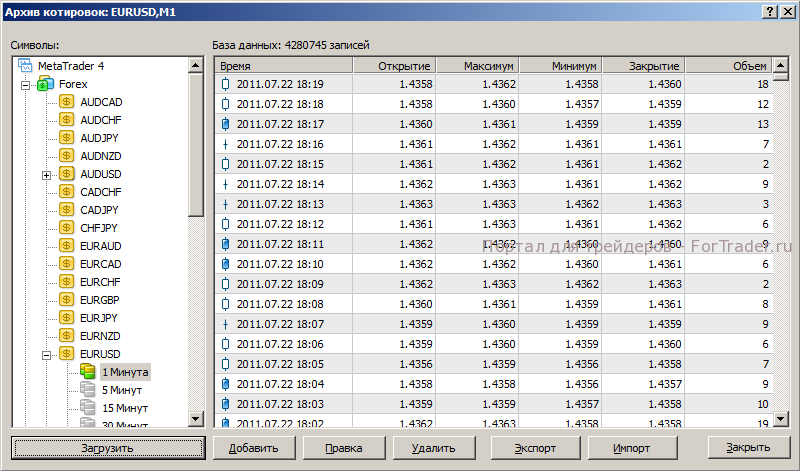The image size is (800, 471).
Task: Click the quotes table scroll-down arrow
Action: click(x=781, y=419)
